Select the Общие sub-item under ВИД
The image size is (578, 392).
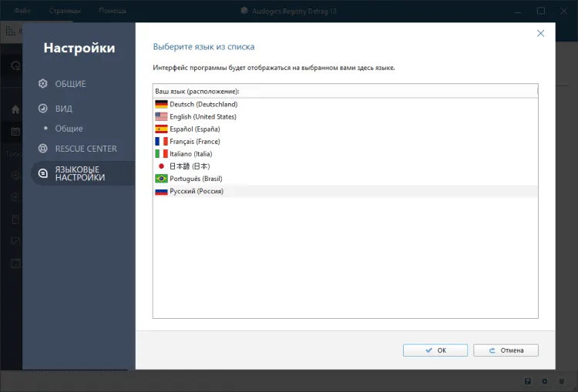coord(69,129)
